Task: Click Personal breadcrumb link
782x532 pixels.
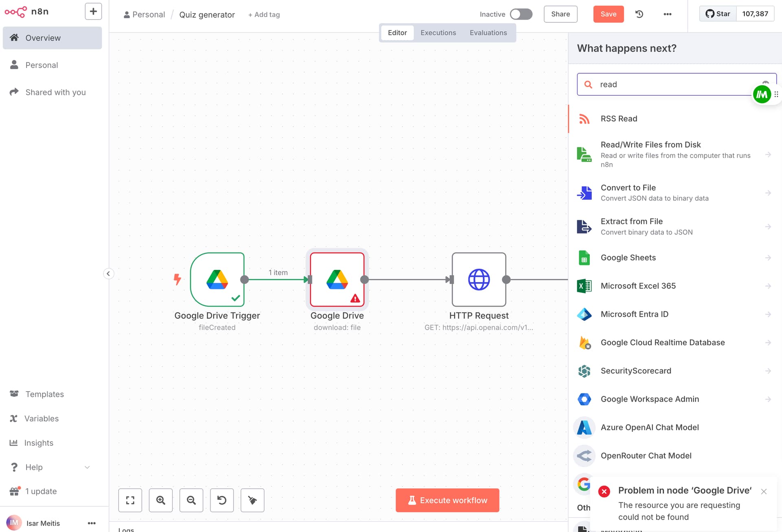Action: point(144,15)
